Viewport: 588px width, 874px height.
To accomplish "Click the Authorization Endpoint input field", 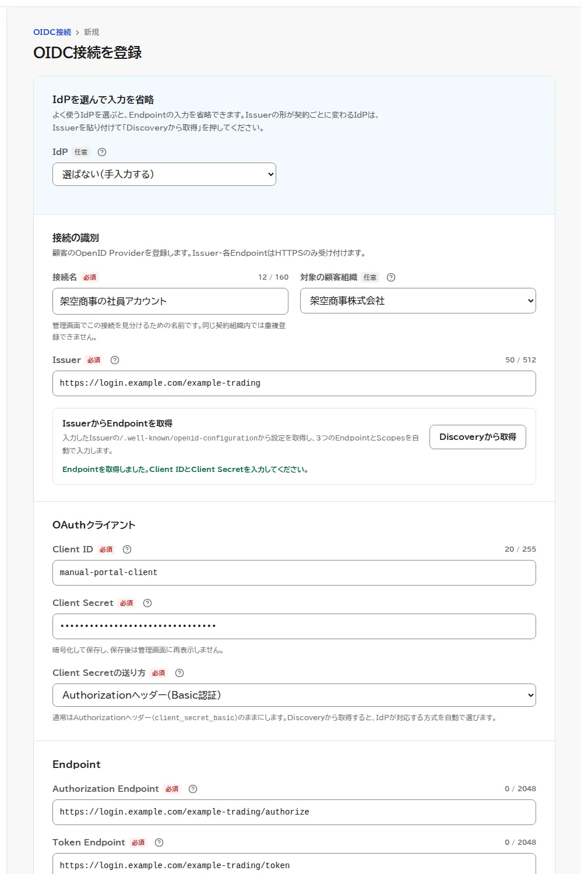I will 294,812.
